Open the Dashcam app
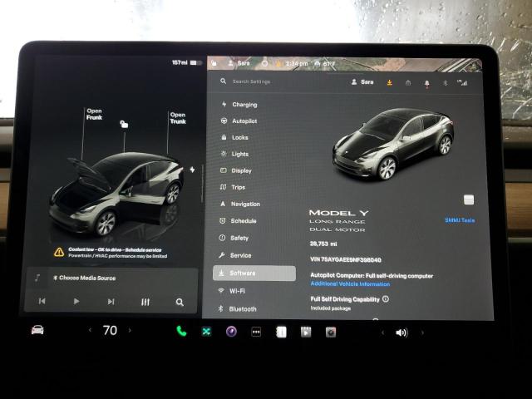 point(331,332)
